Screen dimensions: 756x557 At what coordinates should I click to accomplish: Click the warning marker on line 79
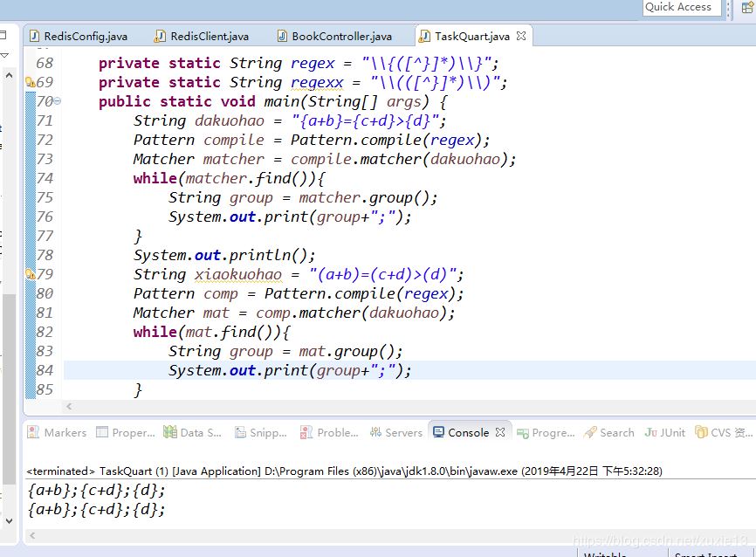click(30, 274)
